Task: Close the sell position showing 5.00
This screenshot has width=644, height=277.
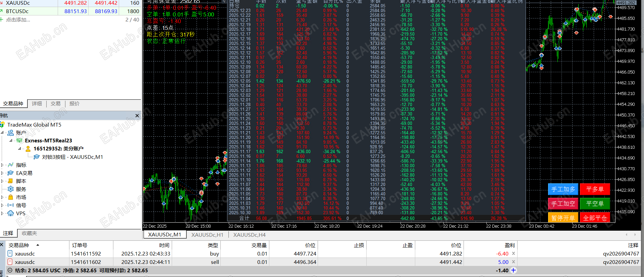Action: click(514, 262)
